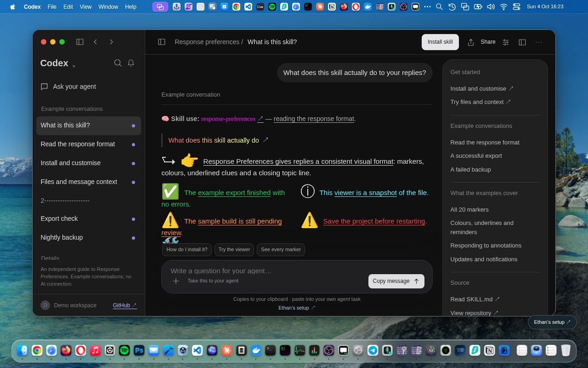Screen dimensions: 588x368
Task: Toggle the sidebar panel icon beside window controls
Action: coord(80,42)
